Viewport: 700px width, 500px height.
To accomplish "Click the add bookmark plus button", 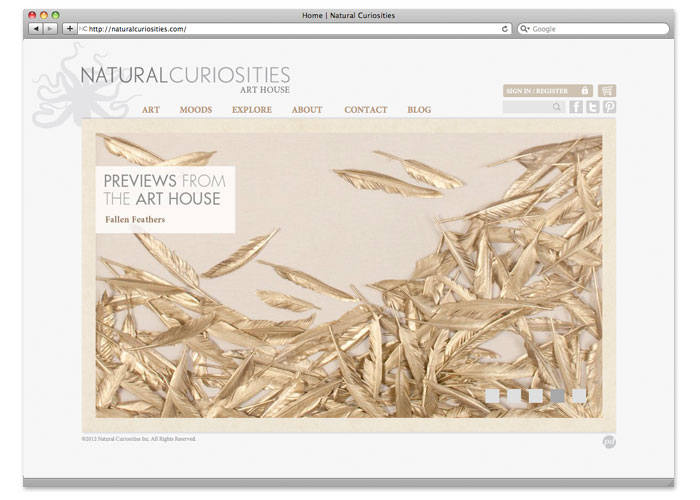I will (x=69, y=29).
